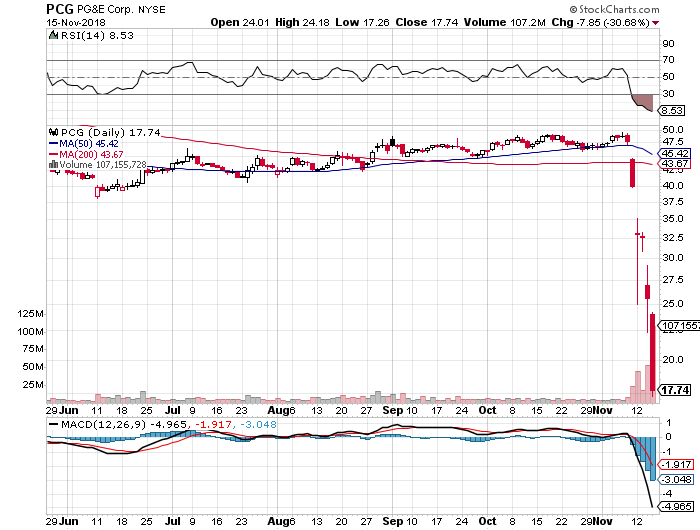The image size is (700, 530).
Task: Click the 8.53 RSI value tag on right axis
Action: (x=672, y=110)
